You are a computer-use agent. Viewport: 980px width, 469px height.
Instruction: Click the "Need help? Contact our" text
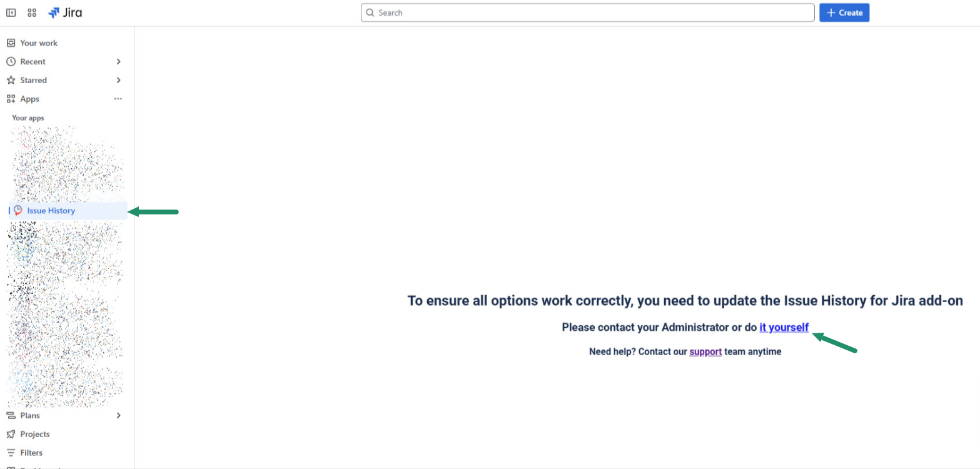point(638,351)
